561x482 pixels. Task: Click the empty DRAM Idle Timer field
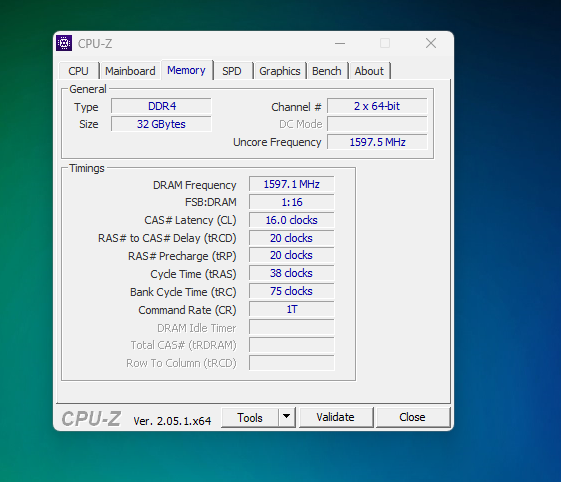tap(292, 327)
